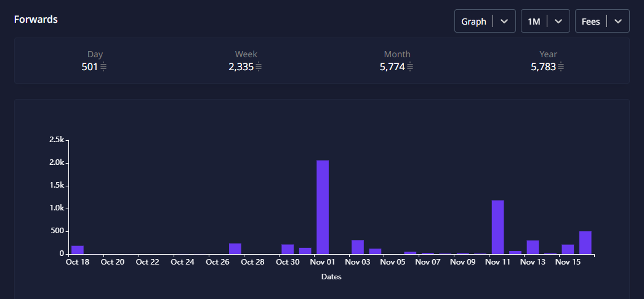Select the Oct 18 bar

(78, 250)
